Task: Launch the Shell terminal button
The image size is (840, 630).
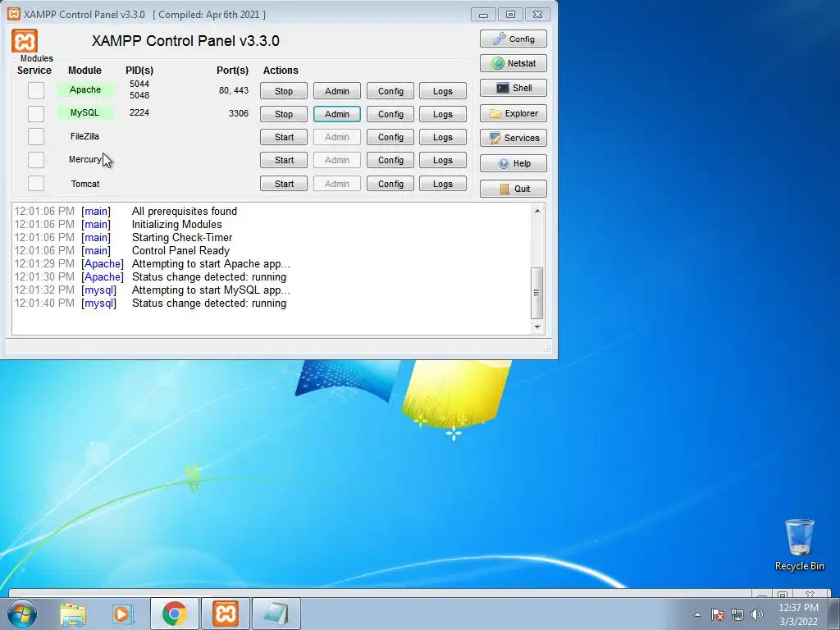Action: coord(514,88)
